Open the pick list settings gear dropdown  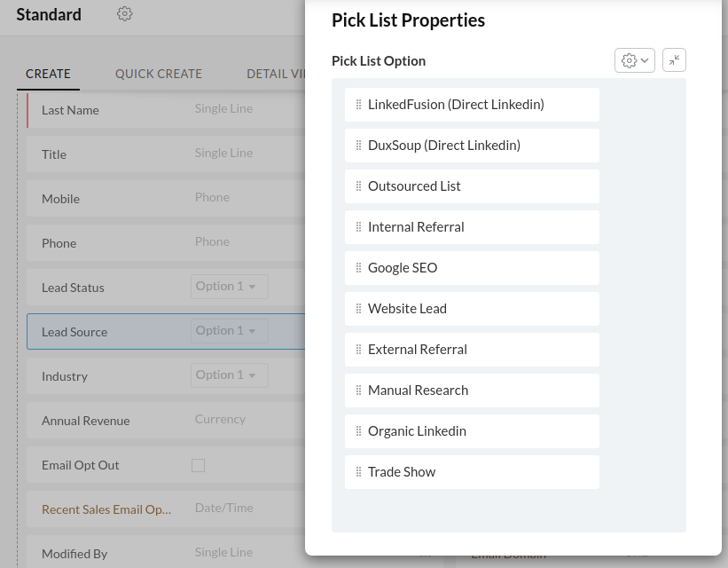click(634, 60)
